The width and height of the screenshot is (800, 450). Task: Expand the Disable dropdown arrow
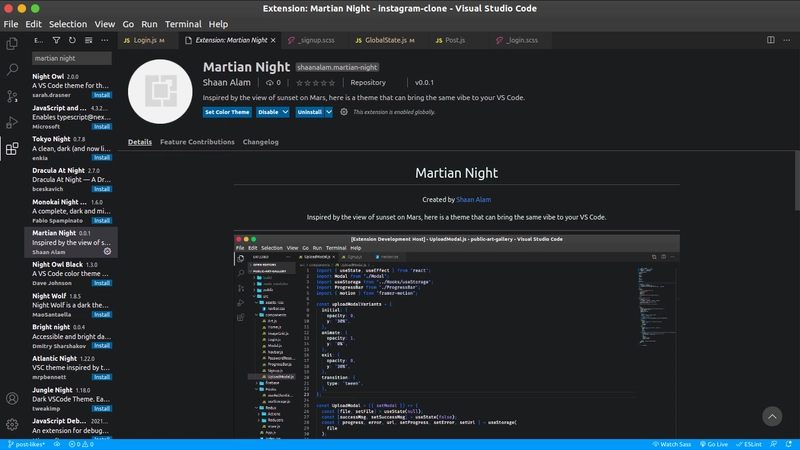click(285, 112)
